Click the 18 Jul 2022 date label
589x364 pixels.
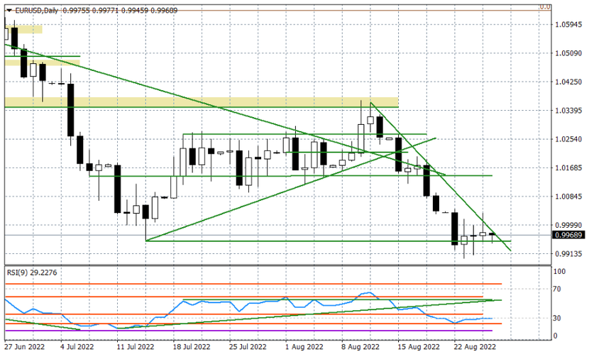coord(192,347)
